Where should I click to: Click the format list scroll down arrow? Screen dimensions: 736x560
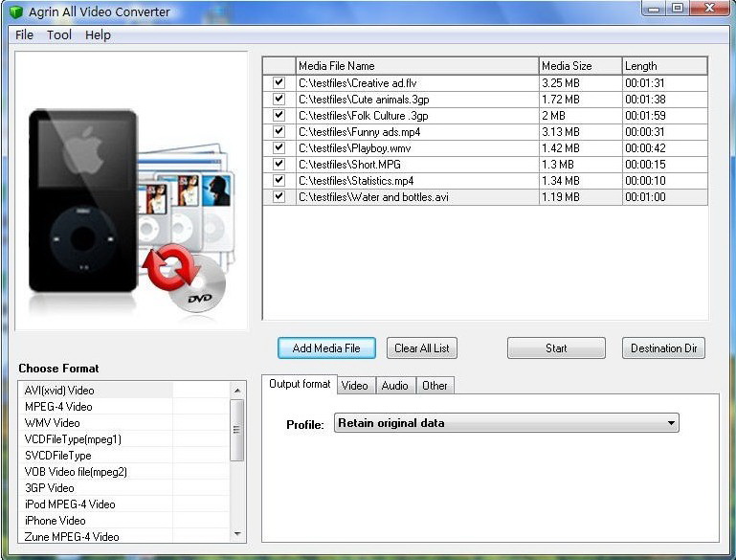237,534
